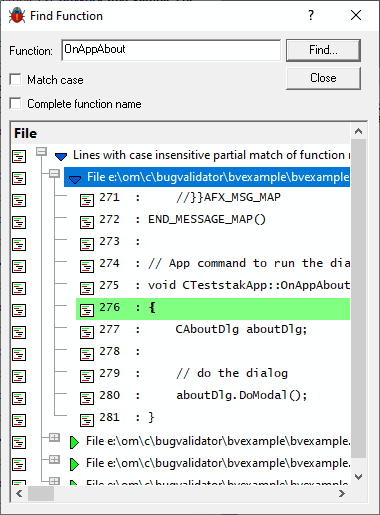The height and width of the screenshot is (515, 380).
Task: Select empty line 278
Action: [x=213, y=352]
